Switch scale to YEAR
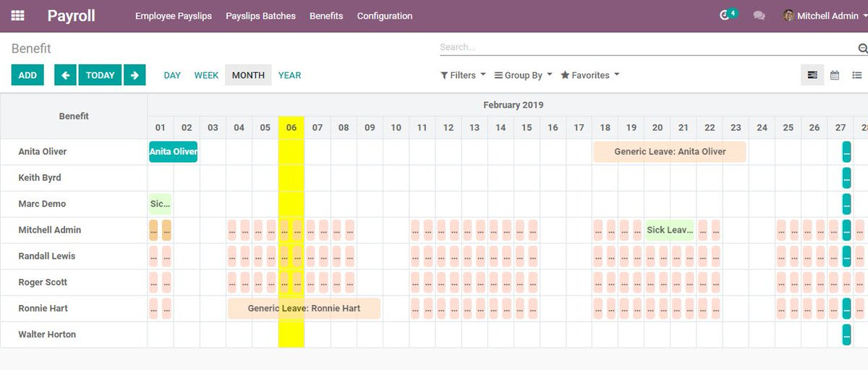Screen dimensions: 868x370 pos(289,75)
